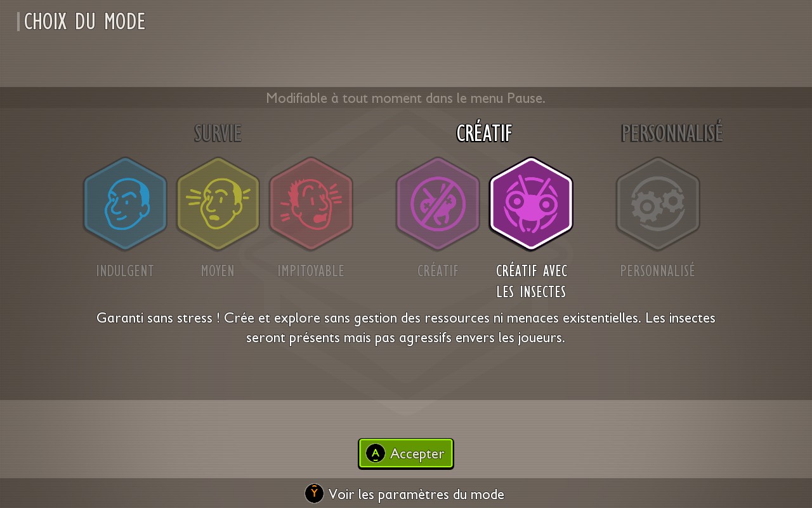Select the blue Indulgent face icon
This screenshot has width=812, height=508.
coord(125,204)
